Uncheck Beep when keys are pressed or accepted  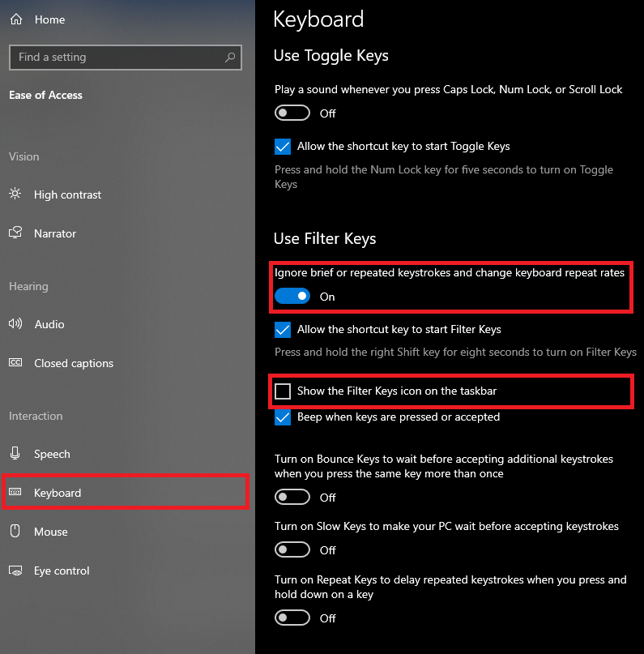pyautogui.click(x=283, y=417)
